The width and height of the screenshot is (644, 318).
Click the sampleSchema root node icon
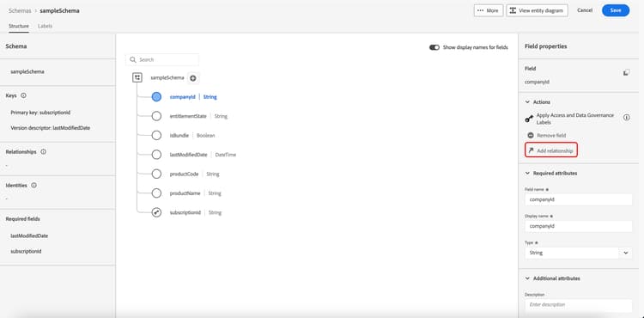[137, 77]
